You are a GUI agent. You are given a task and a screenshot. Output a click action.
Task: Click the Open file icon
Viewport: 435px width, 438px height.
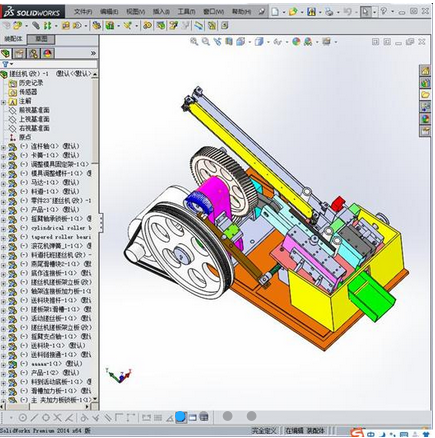click(293, 12)
